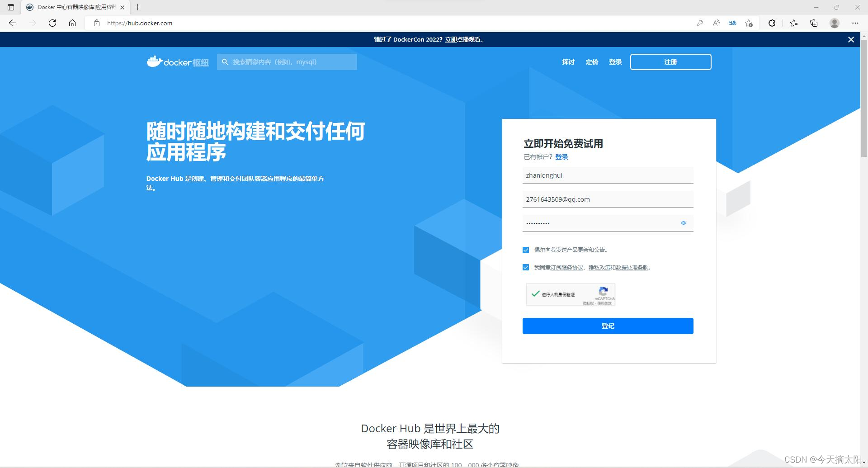Close the Docker Hub browser tab
868x468 pixels.
(122, 7)
